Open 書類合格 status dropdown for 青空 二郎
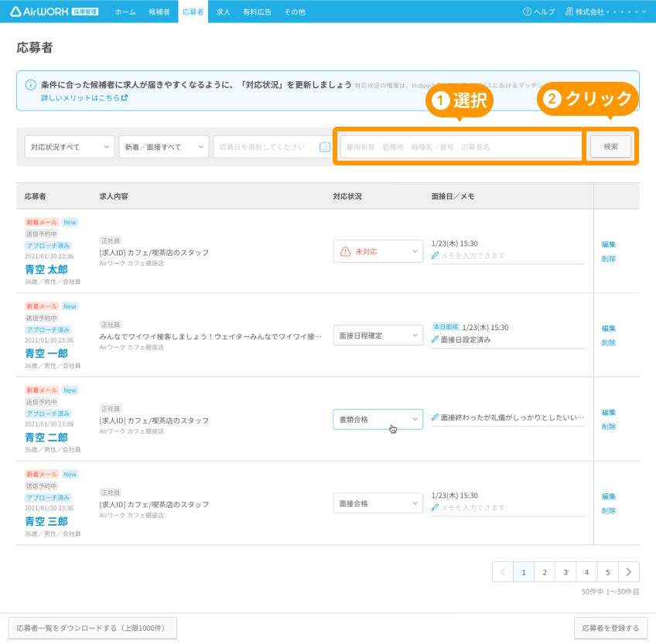 [378, 420]
